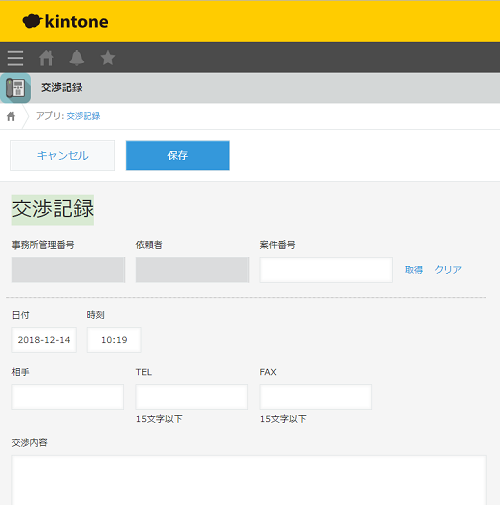Viewport: 500px width, 505px height.
Task: Click the 案件番号 field label
Action: point(277,245)
